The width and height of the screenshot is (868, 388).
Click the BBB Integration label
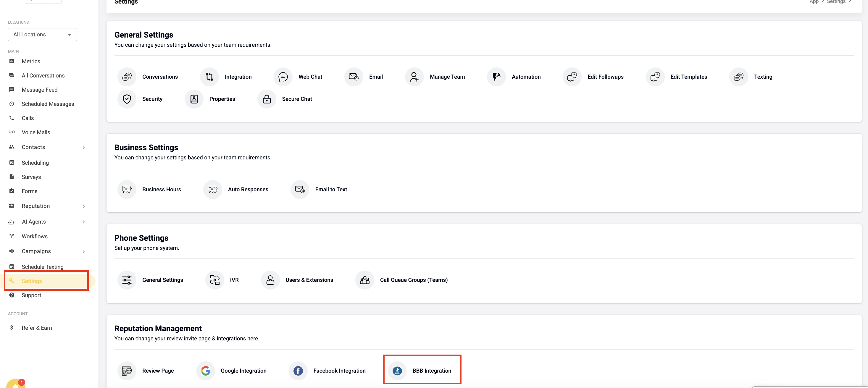(432, 371)
